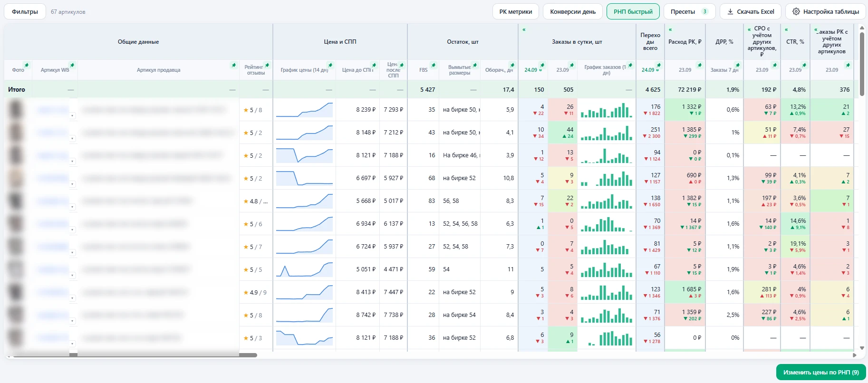Collapse the CTR, % column group
This screenshot has width=868, height=383.
pos(786,29)
